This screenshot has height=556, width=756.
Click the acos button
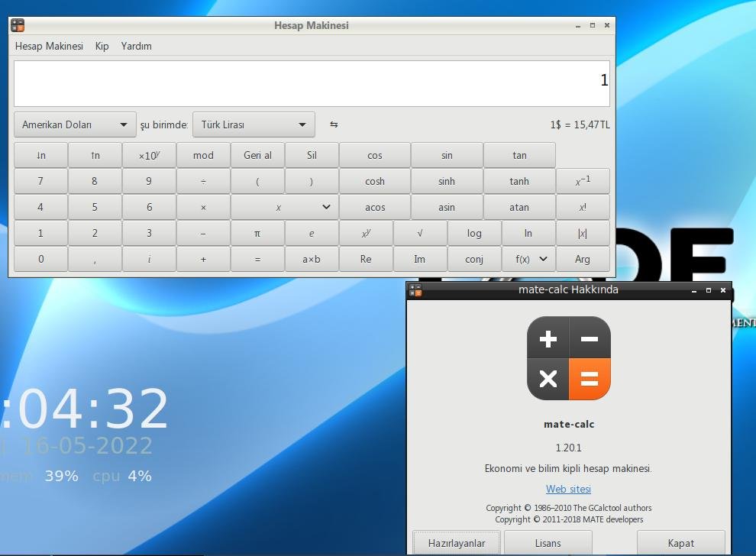pyautogui.click(x=375, y=208)
